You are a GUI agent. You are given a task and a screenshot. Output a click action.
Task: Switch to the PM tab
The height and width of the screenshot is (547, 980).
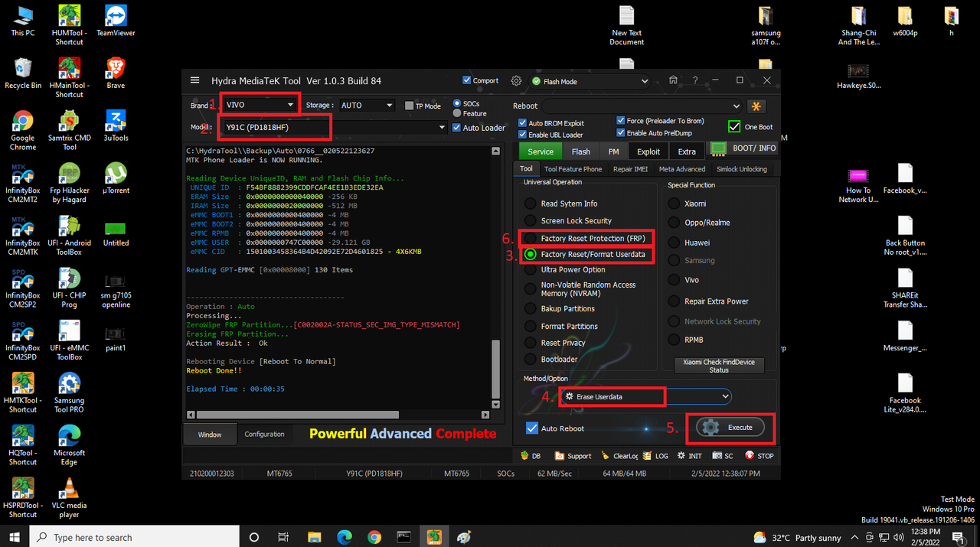pyautogui.click(x=614, y=151)
